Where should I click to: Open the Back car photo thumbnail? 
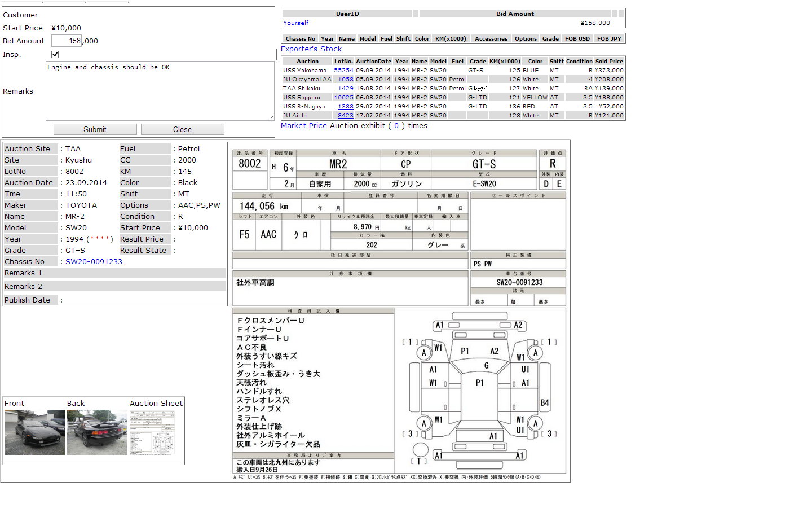tap(97, 432)
